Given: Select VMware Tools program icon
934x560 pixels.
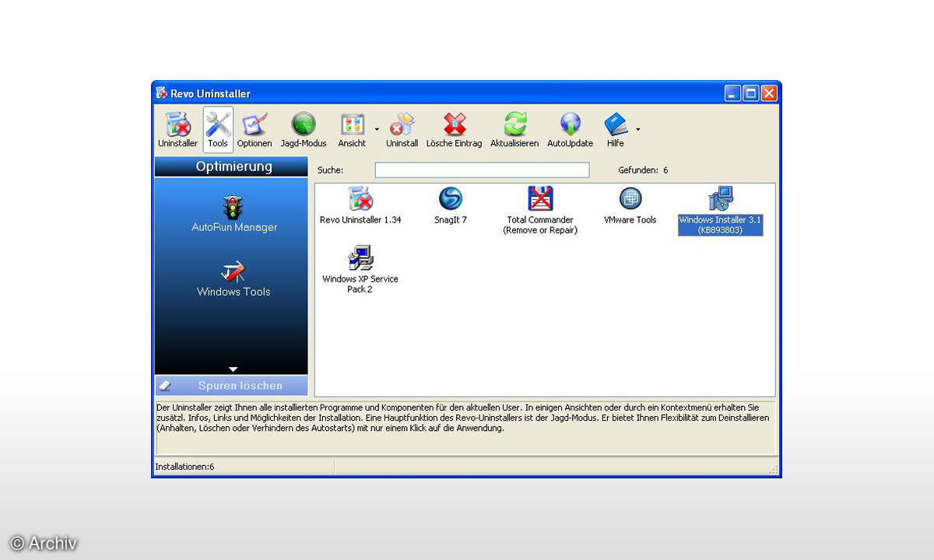Looking at the screenshot, I should pyautogui.click(x=630, y=199).
